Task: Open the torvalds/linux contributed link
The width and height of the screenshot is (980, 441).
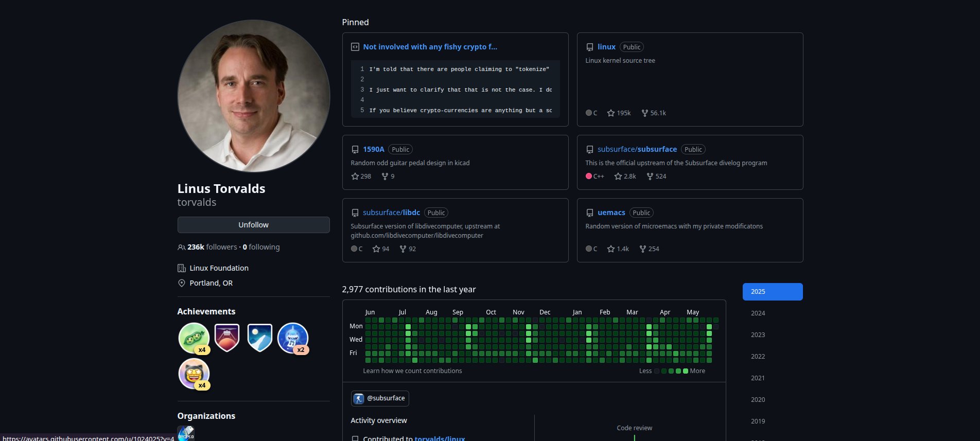Action: [x=440, y=438]
